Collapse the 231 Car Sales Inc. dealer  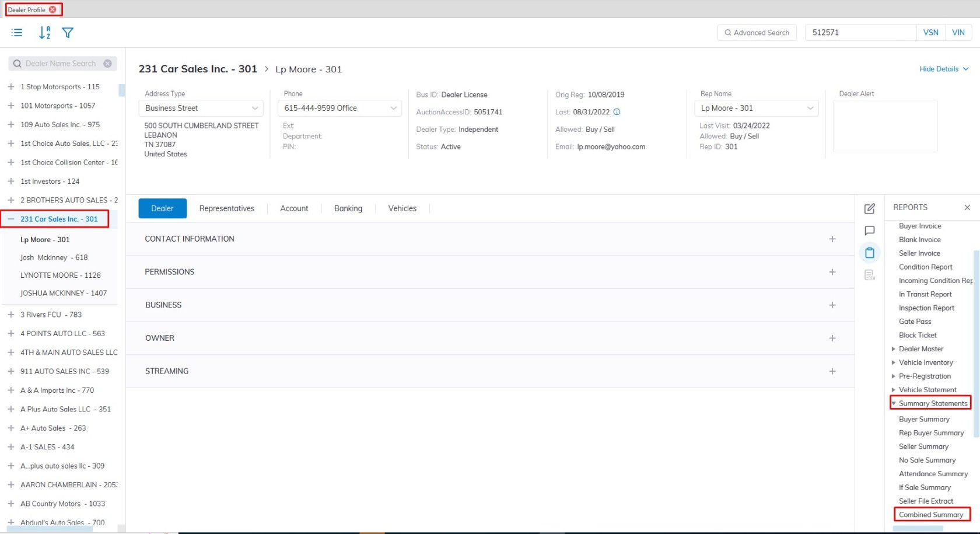coord(11,219)
